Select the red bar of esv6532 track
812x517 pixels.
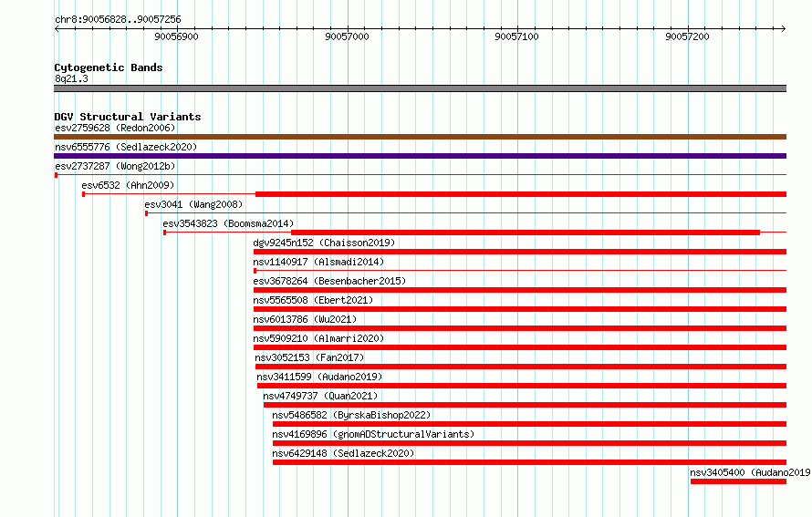(521, 194)
